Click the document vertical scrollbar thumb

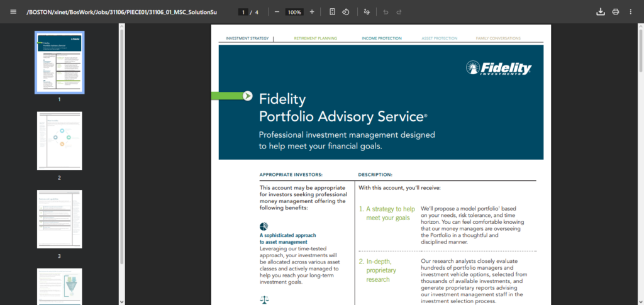641,52
